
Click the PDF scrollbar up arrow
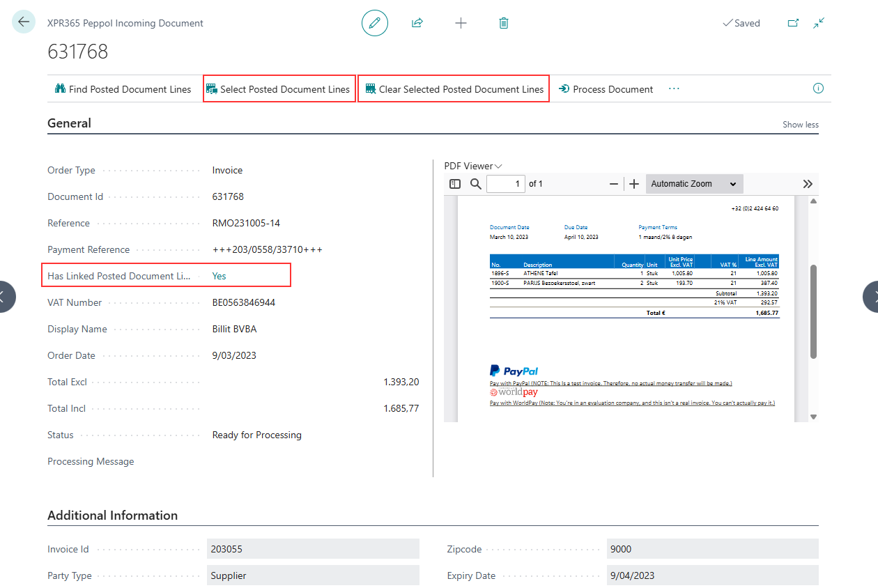pyautogui.click(x=813, y=201)
